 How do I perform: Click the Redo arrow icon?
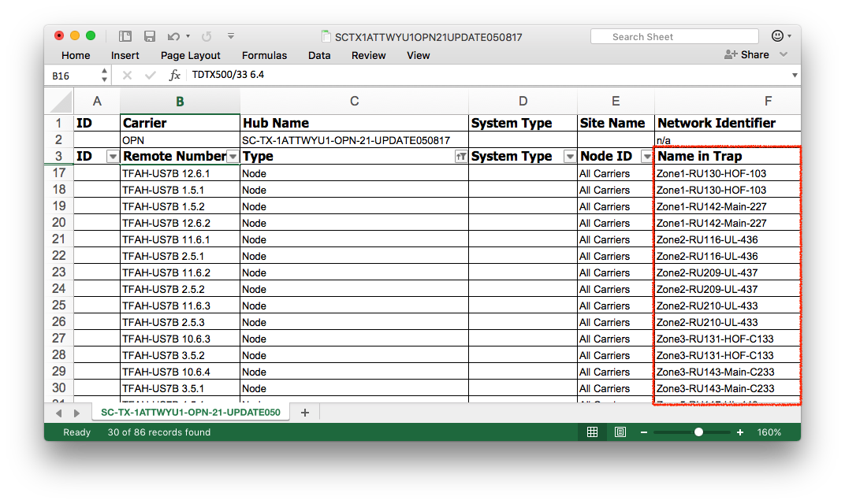(207, 36)
